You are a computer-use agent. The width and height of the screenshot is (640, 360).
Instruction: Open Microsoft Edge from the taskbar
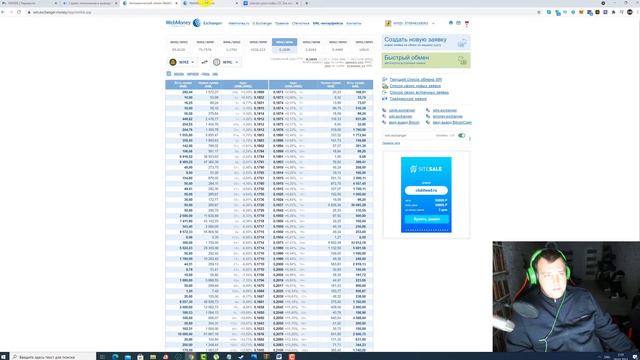(x=115, y=356)
